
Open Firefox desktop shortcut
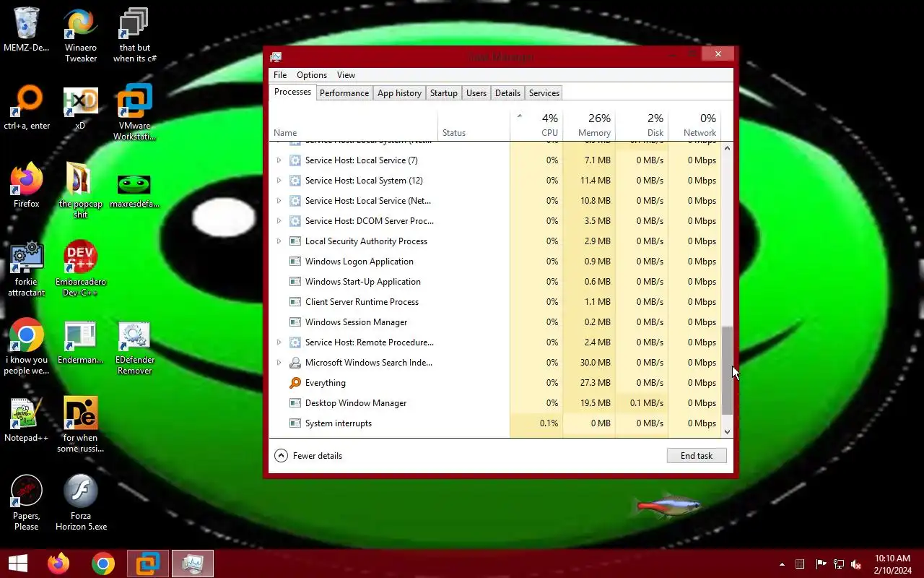tap(27, 186)
